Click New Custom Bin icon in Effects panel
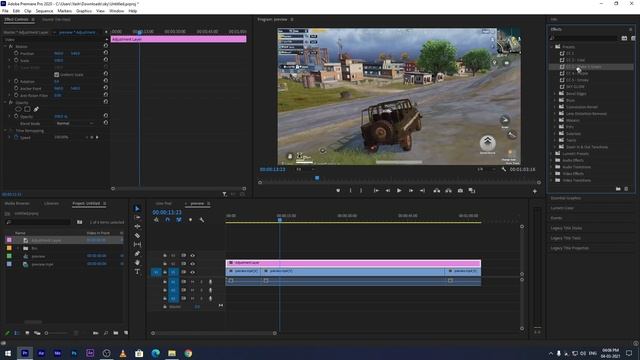 click(x=618, y=189)
